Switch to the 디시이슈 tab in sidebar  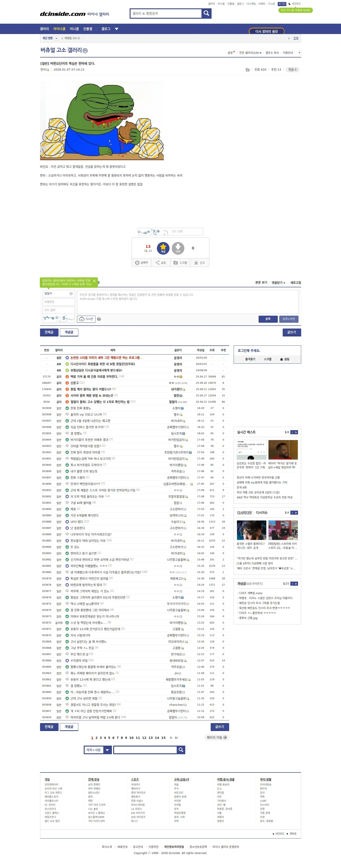coord(262,513)
